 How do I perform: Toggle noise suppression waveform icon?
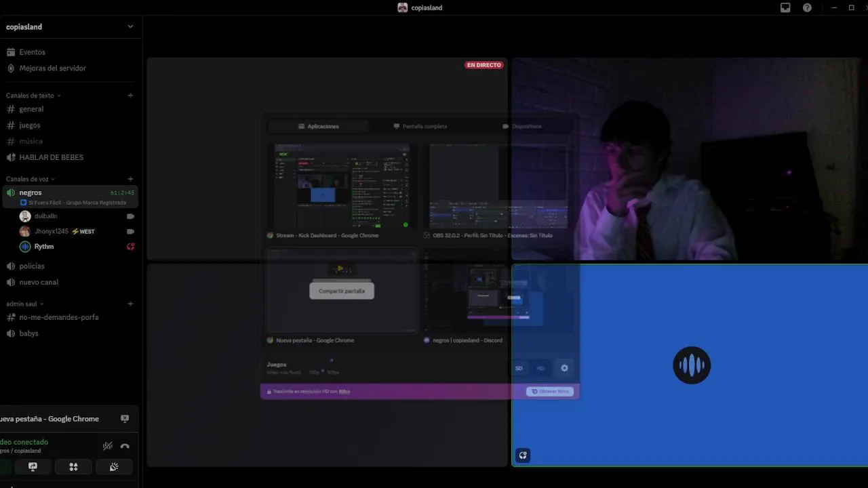[x=107, y=446]
